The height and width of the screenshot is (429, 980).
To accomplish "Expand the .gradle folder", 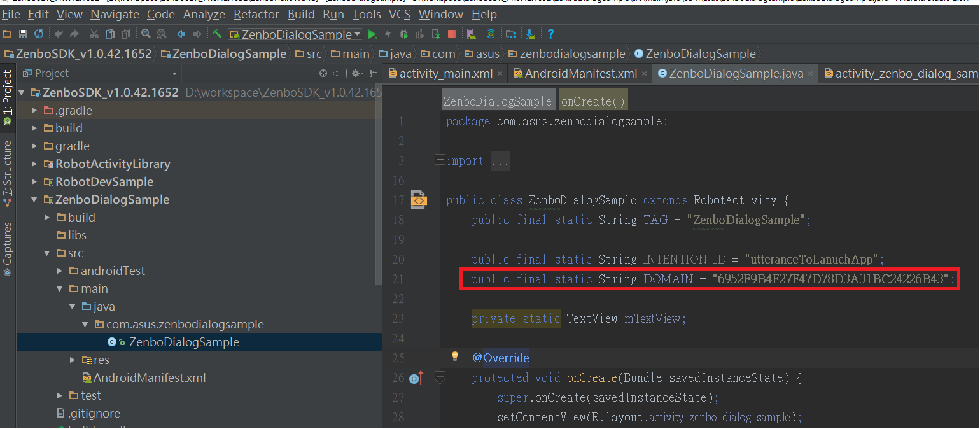I will pyautogui.click(x=34, y=111).
